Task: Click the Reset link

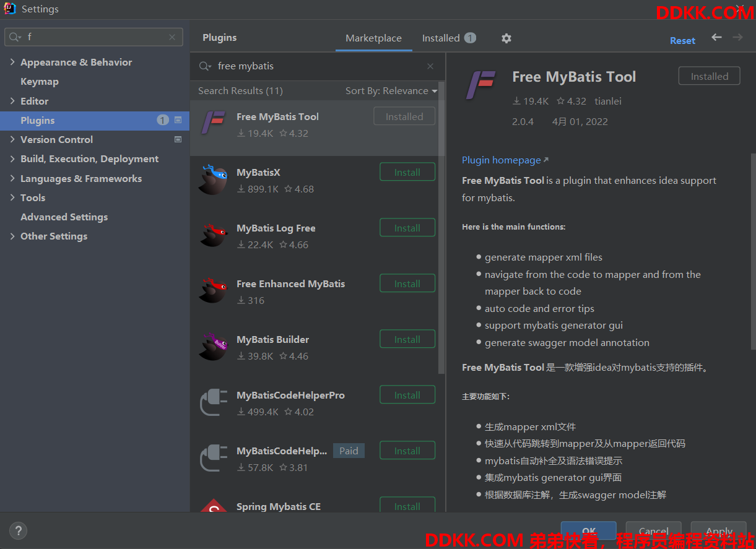Action: (682, 40)
